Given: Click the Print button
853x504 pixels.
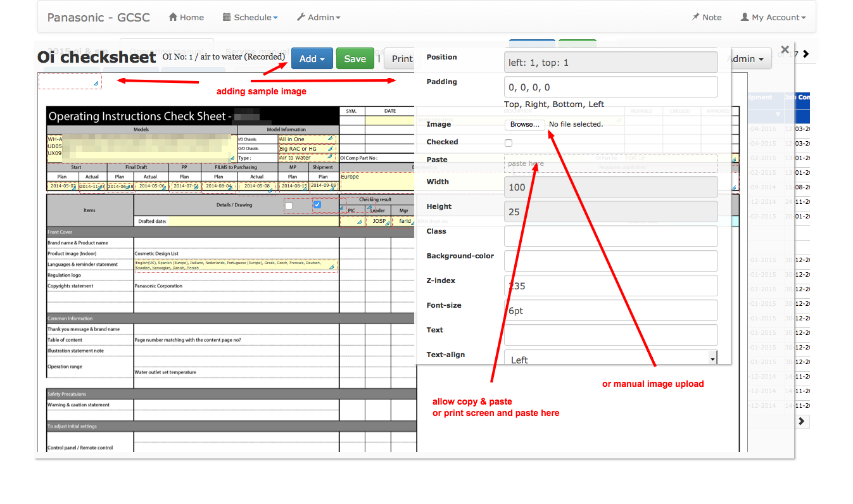Looking at the screenshot, I should pyautogui.click(x=401, y=59).
